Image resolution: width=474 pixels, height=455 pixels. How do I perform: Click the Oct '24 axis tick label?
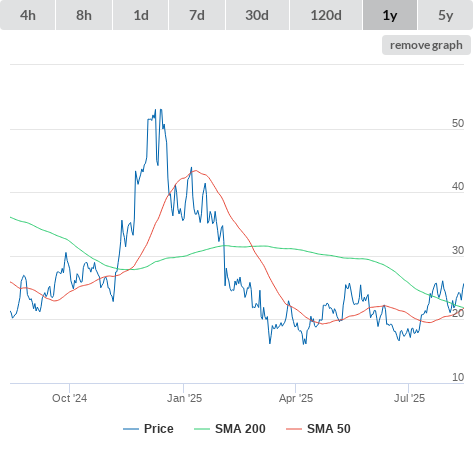pyautogui.click(x=69, y=398)
